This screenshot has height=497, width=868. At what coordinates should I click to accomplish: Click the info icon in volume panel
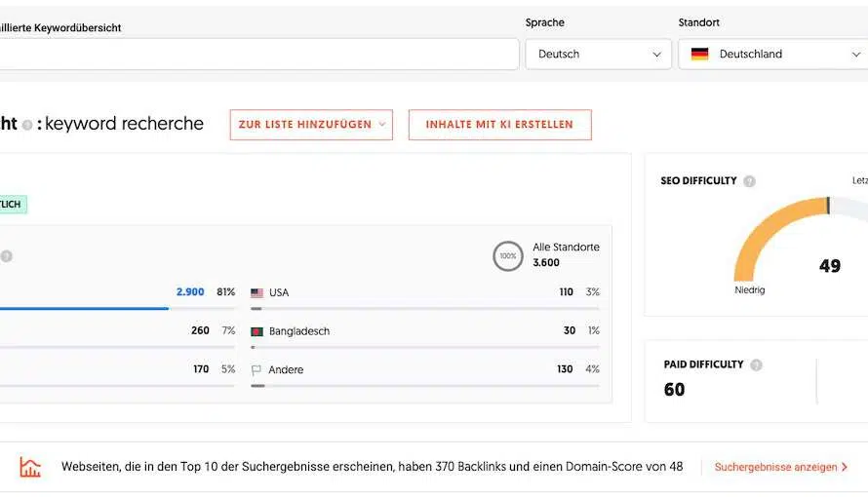pyautogui.click(x=6, y=256)
